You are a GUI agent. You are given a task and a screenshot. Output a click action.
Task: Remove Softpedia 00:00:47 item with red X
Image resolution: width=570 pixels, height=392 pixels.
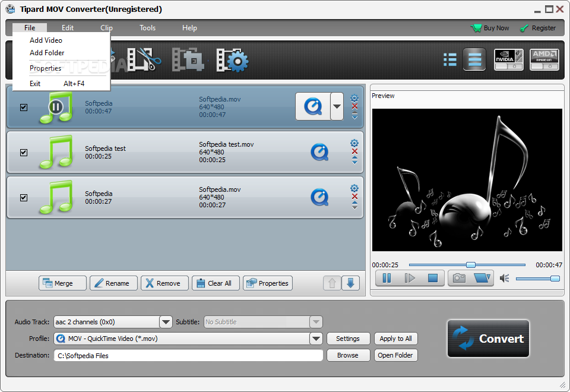tap(355, 106)
